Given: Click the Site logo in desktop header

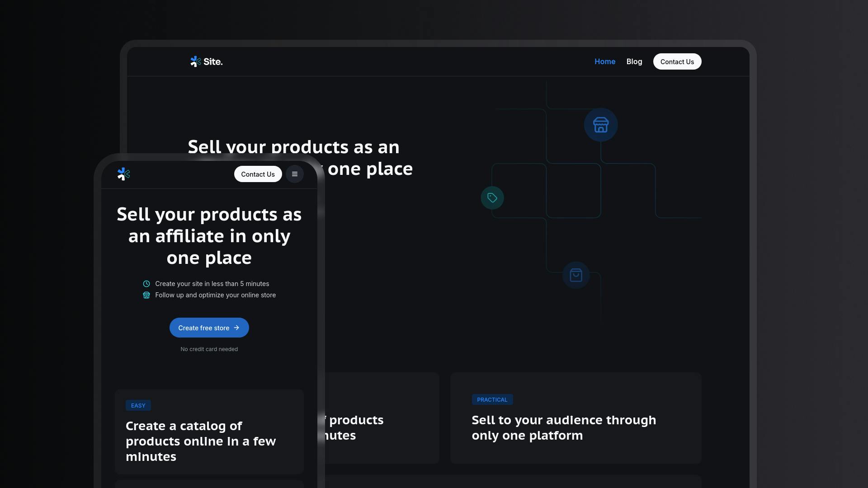Looking at the screenshot, I should pos(206,61).
